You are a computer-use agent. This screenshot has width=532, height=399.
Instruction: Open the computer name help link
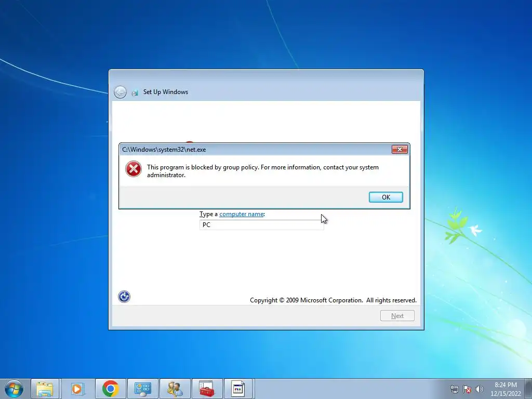(x=241, y=214)
